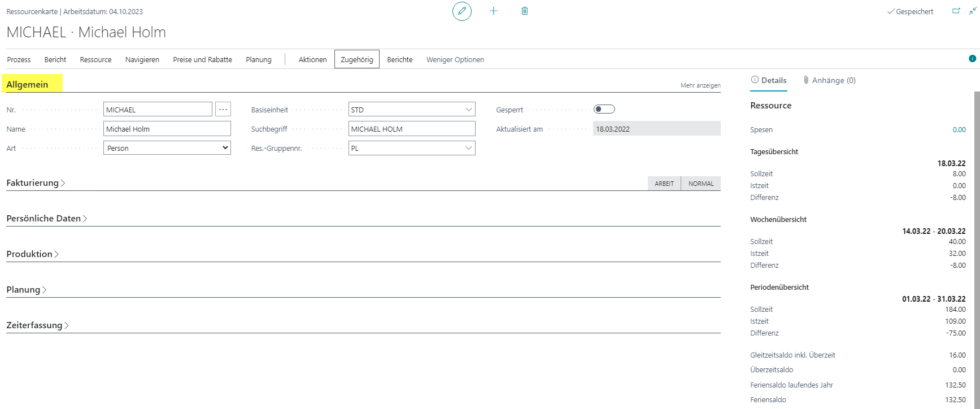The height and width of the screenshot is (409, 980).
Task: Open the Bericht menu
Action: point(55,59)
